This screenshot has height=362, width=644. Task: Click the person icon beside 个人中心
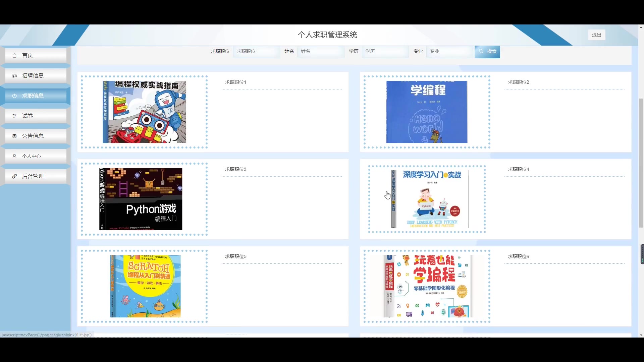14,156
